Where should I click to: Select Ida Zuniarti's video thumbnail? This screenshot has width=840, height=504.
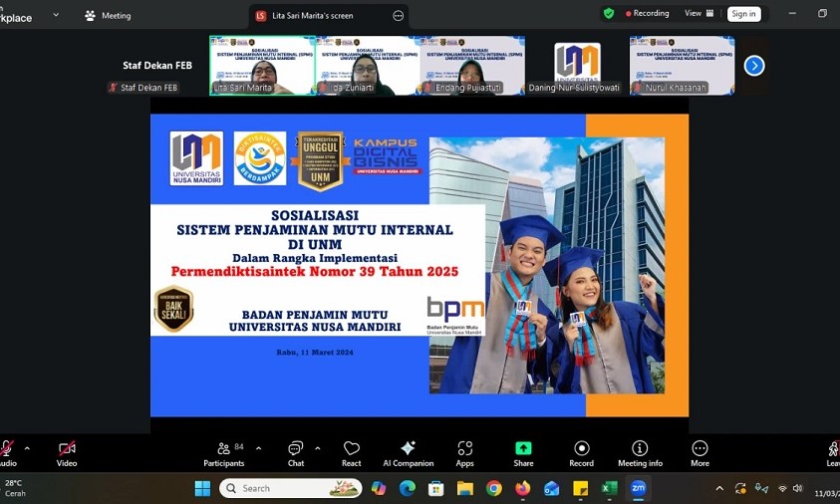point(367,66)
